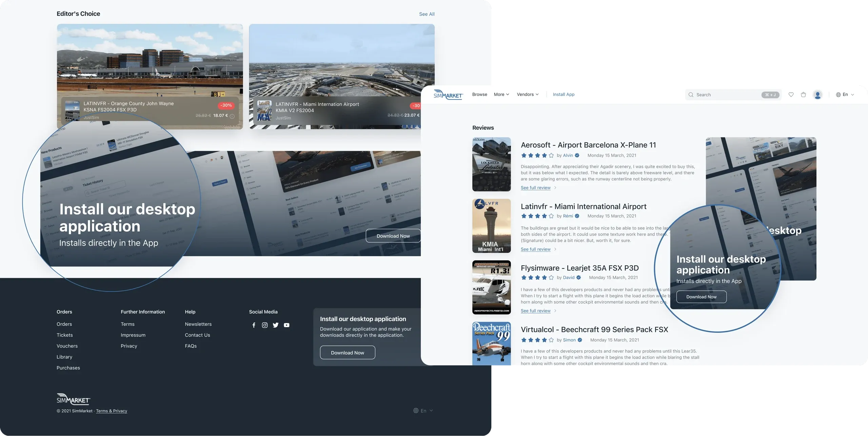Open Virtualcol - Beechcraft 99 Series Pack title

click(594, 329)
